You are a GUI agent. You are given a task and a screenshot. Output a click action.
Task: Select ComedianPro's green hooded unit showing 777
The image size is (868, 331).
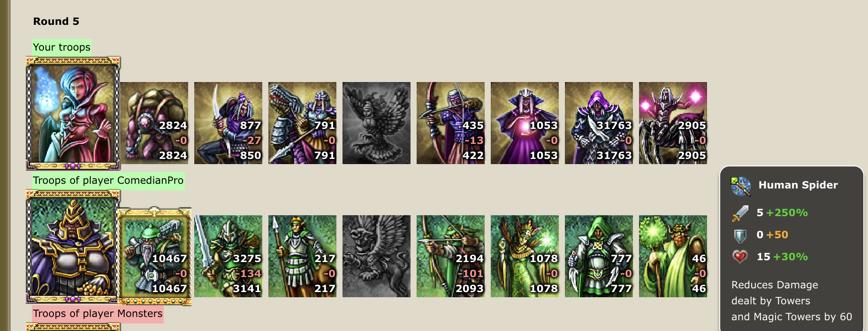599,256
